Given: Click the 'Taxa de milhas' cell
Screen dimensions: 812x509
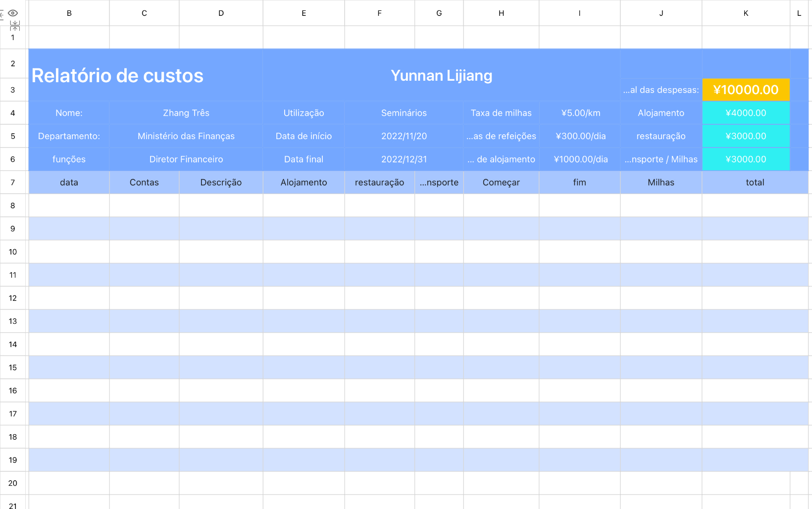Looking at the screenshot, I should 501,113.
